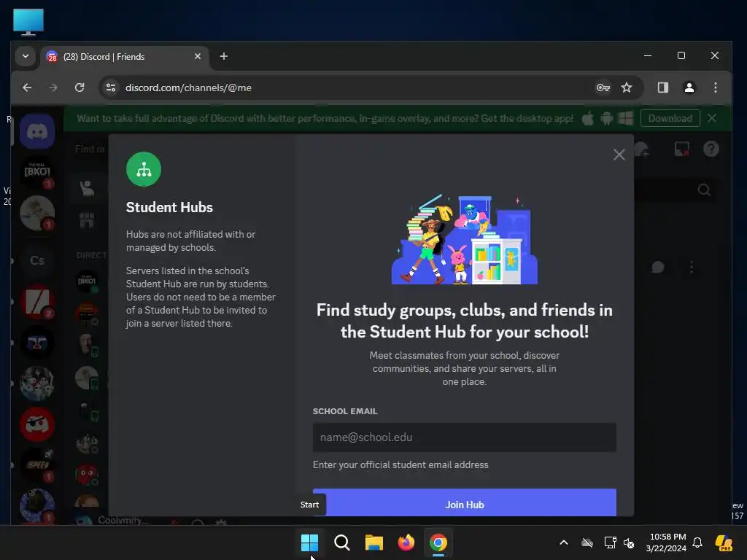Click the address bar URL
747x560 pixels.
pos(188,87)
